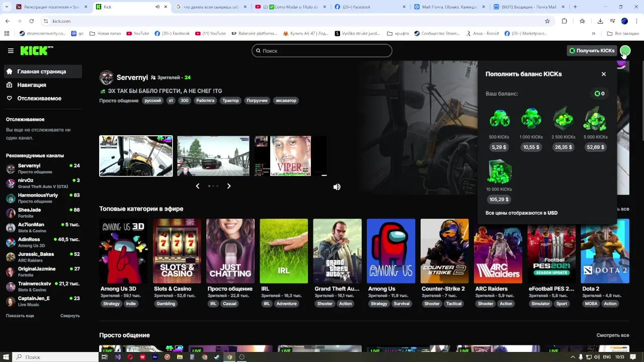644x362 pixels.
Task: Open Trainwreckstv recommended channel
Action: [43, 287]
